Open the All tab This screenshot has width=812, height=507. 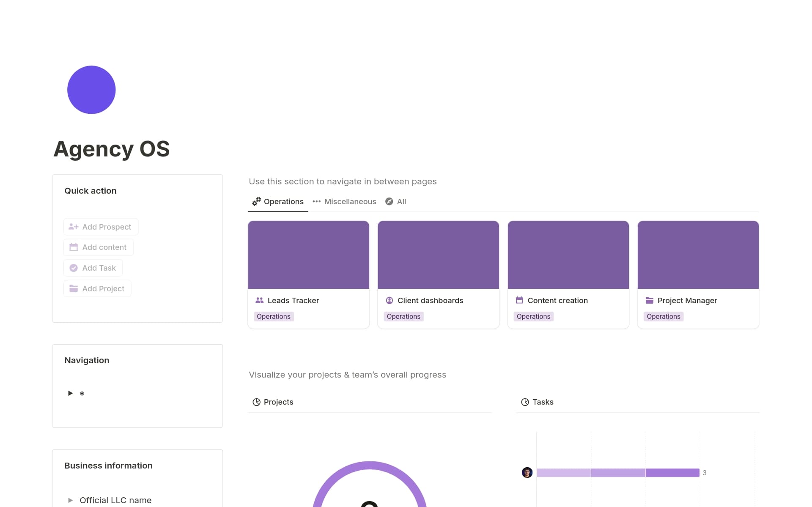click(401, 201)
